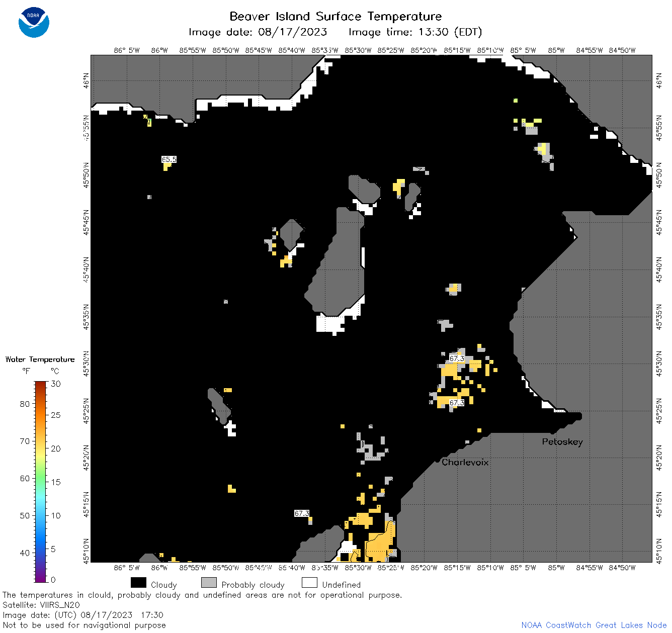Click the 67.3 reading nearest the bottom axis
Image resolution: width=672 pixels, height=633 pixels.
[x=302, y=513]
